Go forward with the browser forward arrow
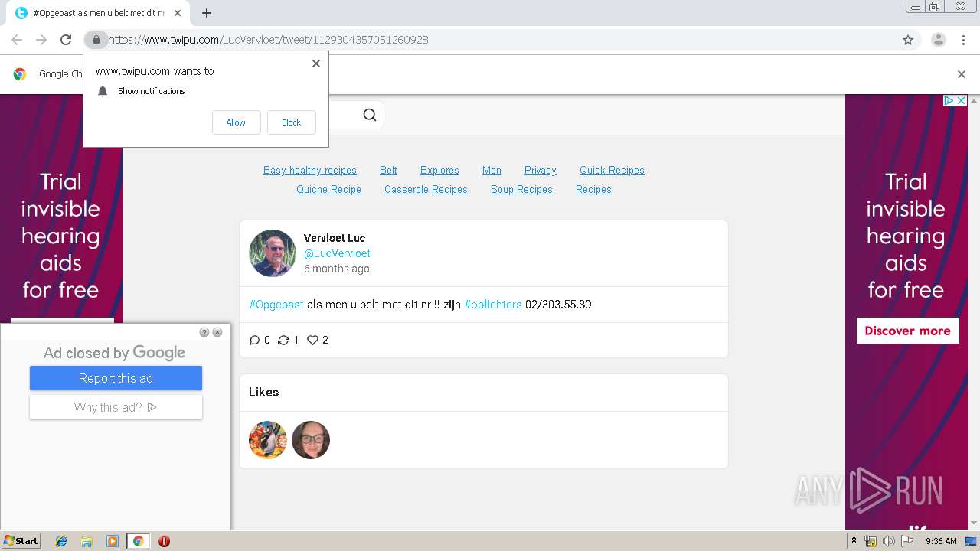Viewport: 980px width, 551px height. pos(41,40)
